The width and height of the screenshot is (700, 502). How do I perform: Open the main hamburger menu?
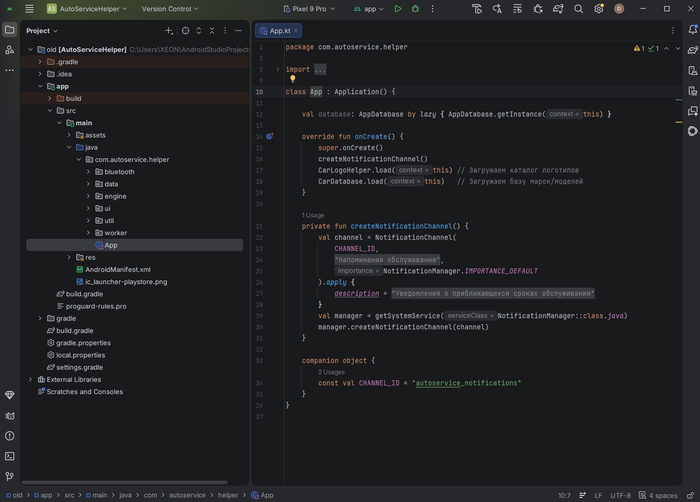coord(29,8)
